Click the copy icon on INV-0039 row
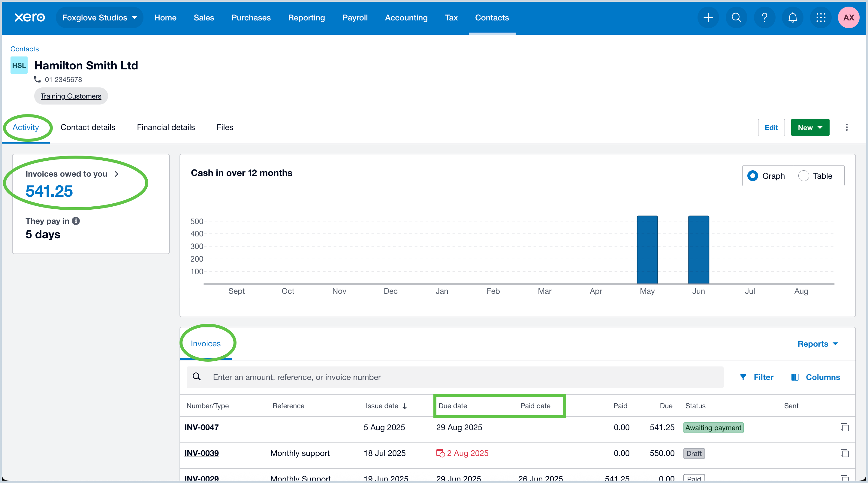868x483 pixels. 844,453
